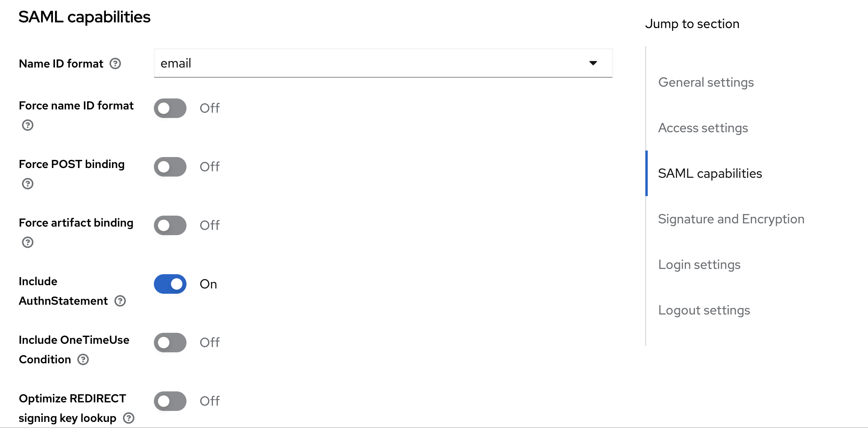The height and width of the screenshot is (428, 868).
Task: Turn on Optimize REDIRECT signing key lookup
Action: click(170, 401)
